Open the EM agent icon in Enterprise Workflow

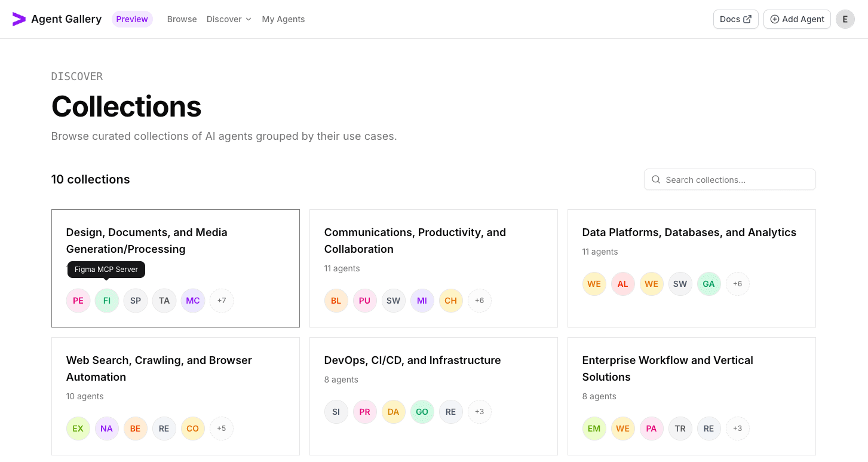(594, 429)
